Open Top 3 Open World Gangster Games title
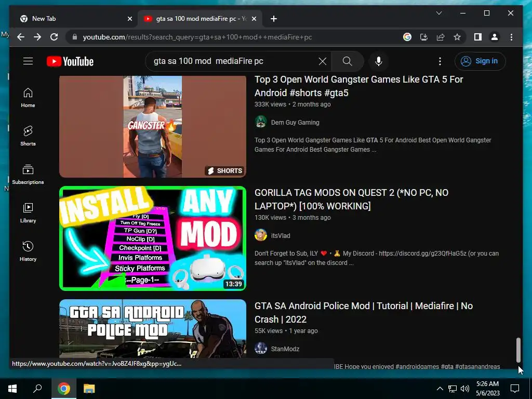The width and height of the screenshot is (532, 399). pos(358,86)
